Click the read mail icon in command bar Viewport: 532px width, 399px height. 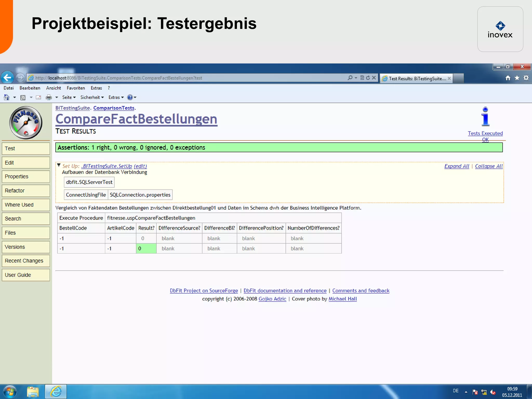click(x=38, y=97)
